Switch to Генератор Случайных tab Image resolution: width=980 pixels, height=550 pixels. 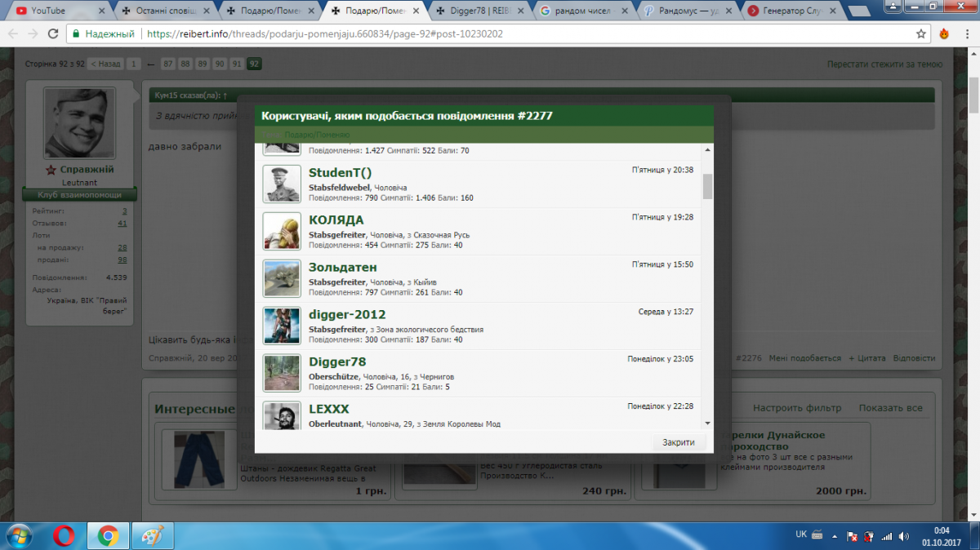794,11
